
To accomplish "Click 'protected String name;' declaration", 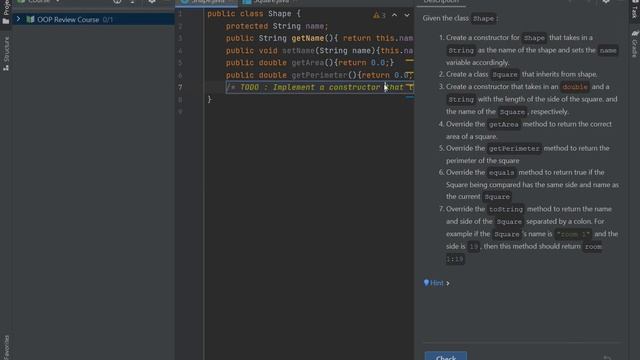I will [277, 26].
